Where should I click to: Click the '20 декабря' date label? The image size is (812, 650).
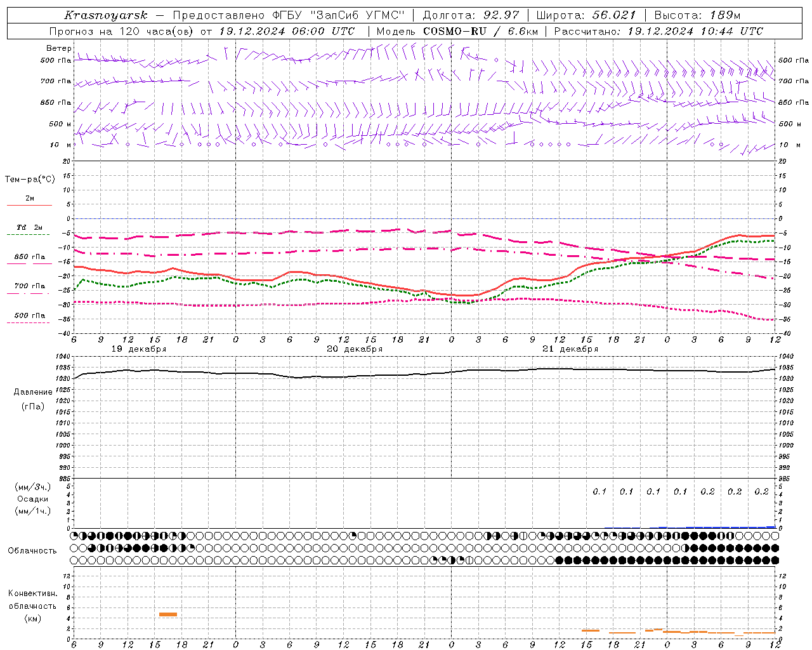(355, 349)
